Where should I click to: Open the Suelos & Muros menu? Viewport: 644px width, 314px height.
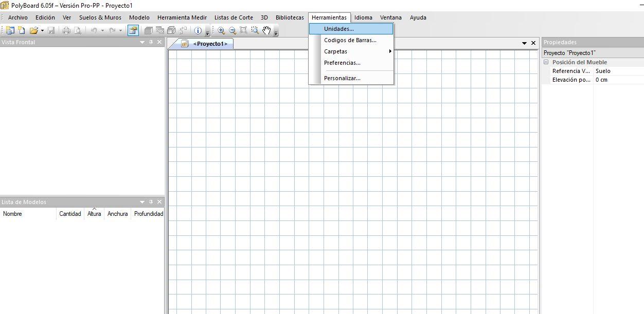click(x=100, y=17)
